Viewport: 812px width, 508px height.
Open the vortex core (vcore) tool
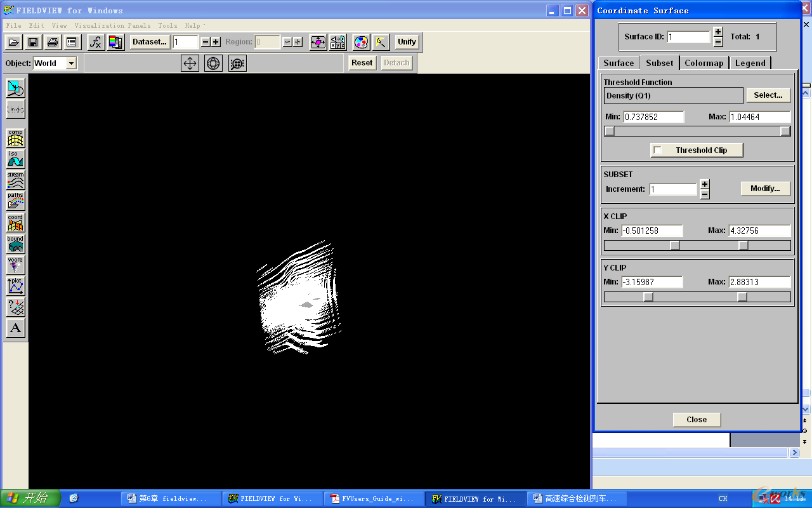click(x=15, y=265)
